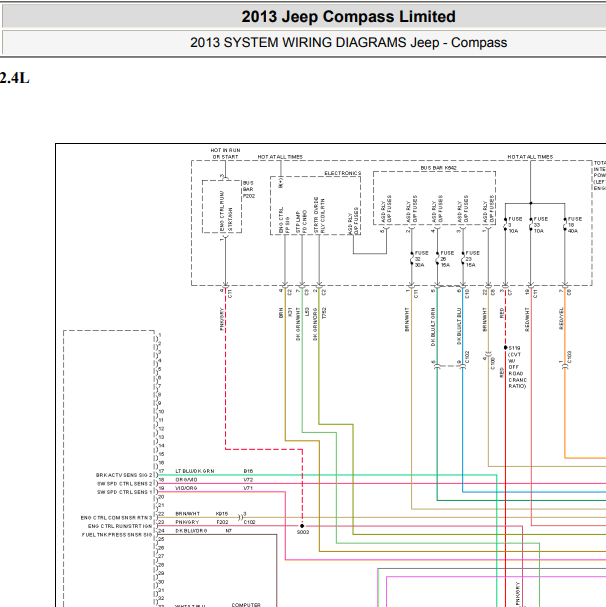
Task: Click the vertical 'RED/WHT' wire label
Action: pyautogui.click(x=527, y=319)
